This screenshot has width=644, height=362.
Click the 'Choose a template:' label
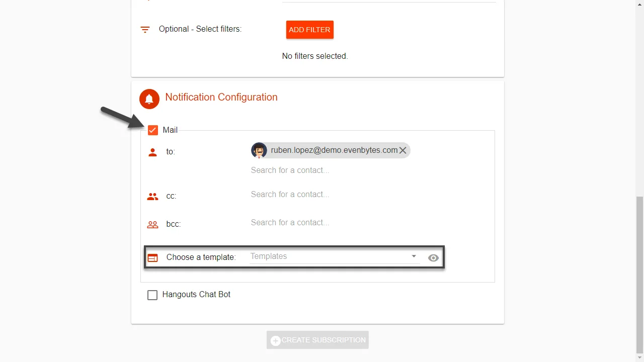(201, 257)
